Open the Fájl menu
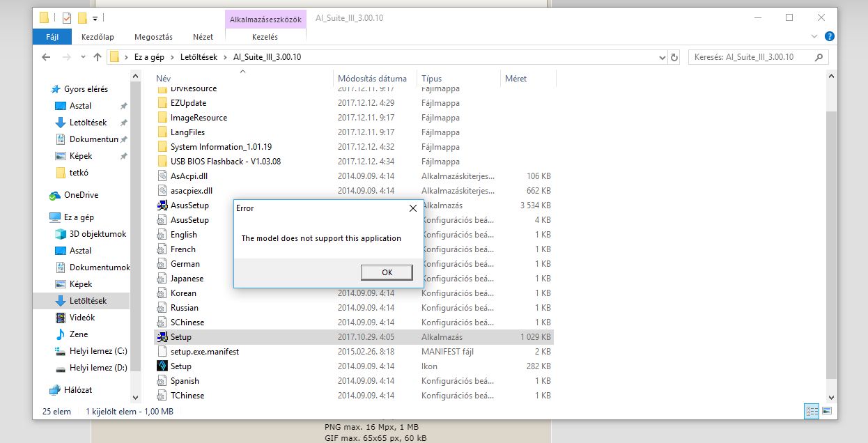This screenshot has width=868, height=443. click(x=52, y=37)
